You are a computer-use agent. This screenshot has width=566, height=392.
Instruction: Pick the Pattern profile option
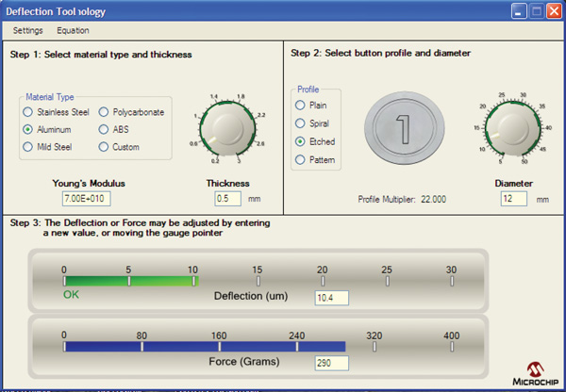coord(300,160)
